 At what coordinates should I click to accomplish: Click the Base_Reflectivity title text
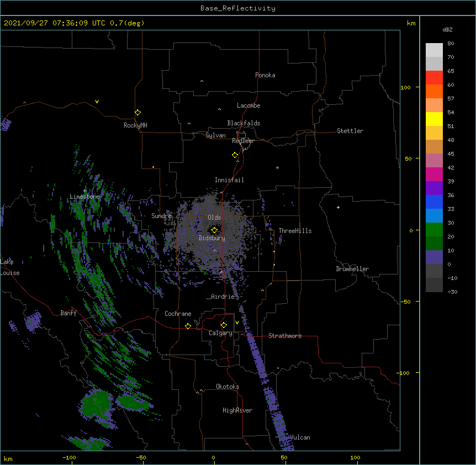tap(238, 8)
